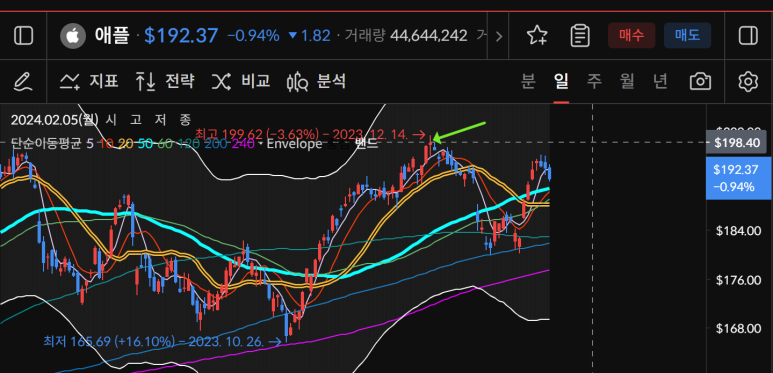Viewport: 773px width, 373px height.
Task: Switch to the 년 yearly chart tab
Action: click(660, 81)
